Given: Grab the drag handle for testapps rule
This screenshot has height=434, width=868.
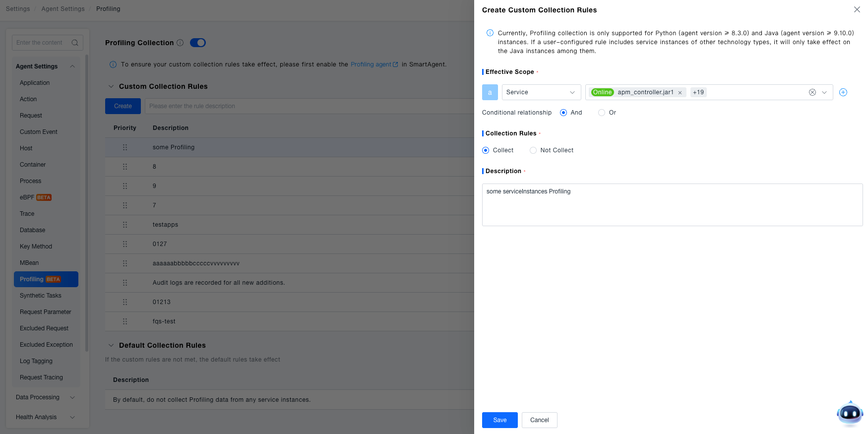Looking at the screenshot, I should [x=125, y=225].
